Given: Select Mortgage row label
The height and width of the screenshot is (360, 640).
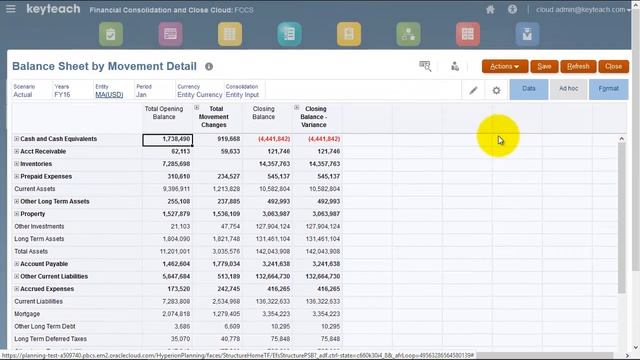Looking at the screenshot, I should click(27, 314).
